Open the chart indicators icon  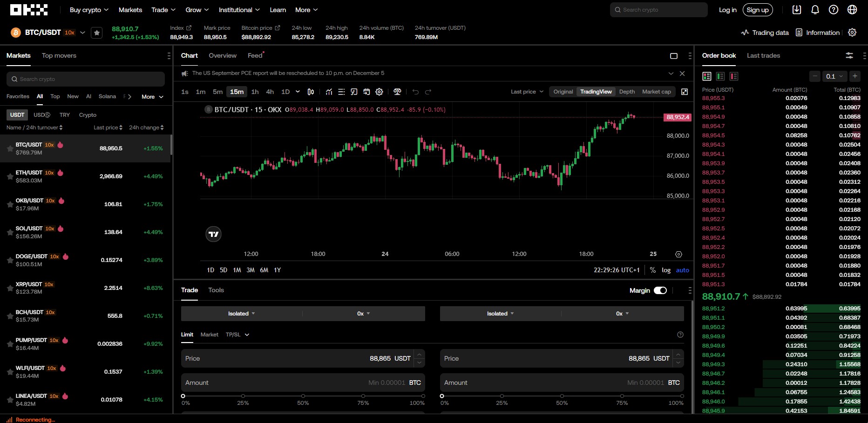point(329,92)
